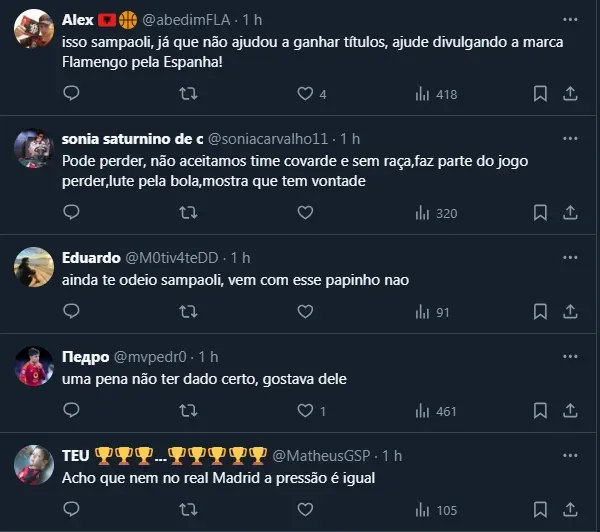Like sonia saturnino's tweet

[305, 212]
